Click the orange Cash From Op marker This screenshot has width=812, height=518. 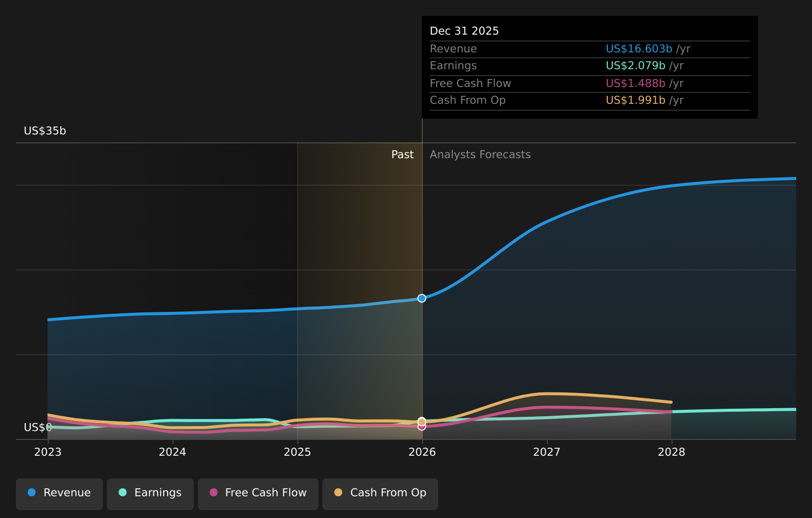422,421
